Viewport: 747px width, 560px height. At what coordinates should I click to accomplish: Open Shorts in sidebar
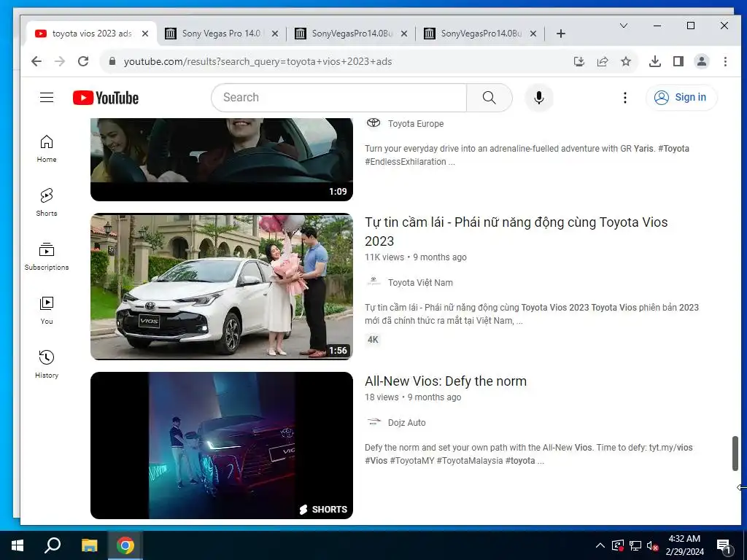pos(47,202)
